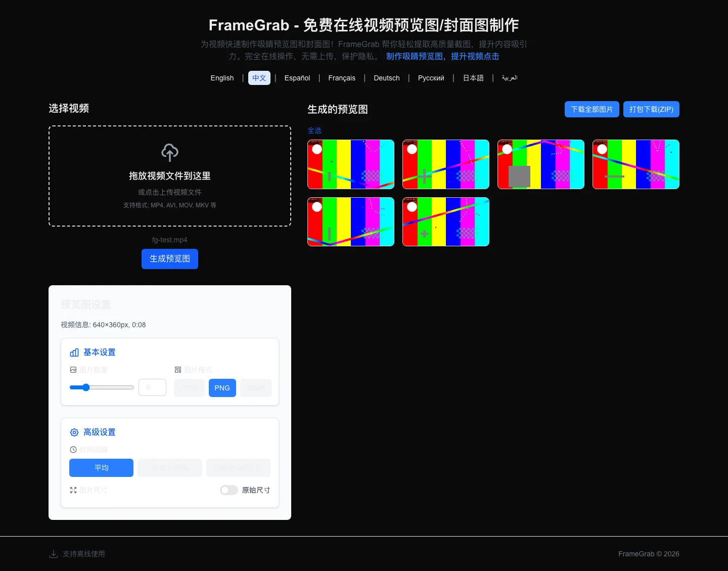The height and width of the screenshot is (571, 728).
Task: Toggle the 原始尺寸 switch
Action: coord(229,490)
